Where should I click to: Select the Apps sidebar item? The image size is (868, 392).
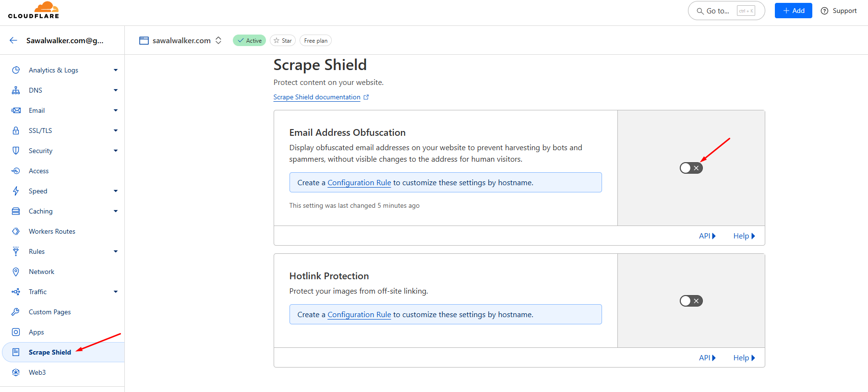click(36, 332)
